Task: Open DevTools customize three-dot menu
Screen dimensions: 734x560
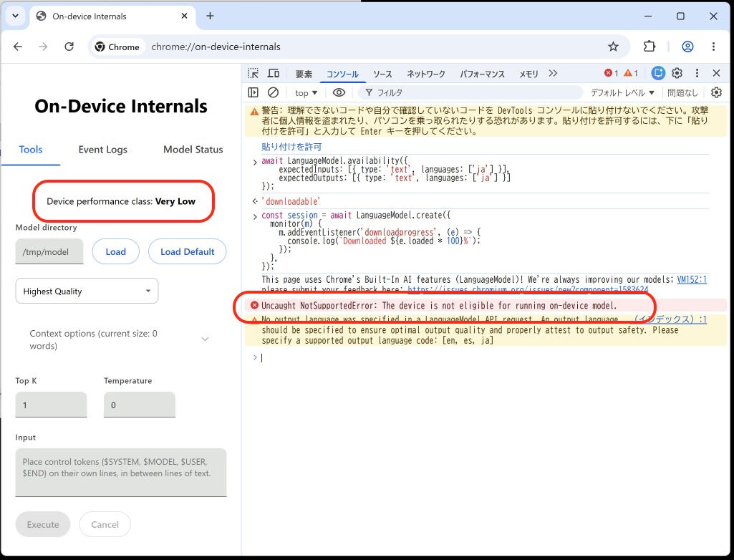Action: pos(697,73)
